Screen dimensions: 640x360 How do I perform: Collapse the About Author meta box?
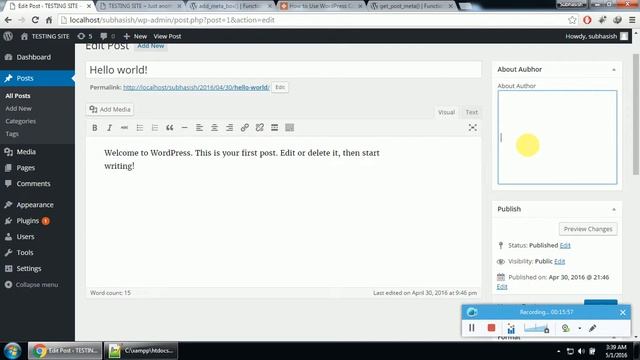614,70
